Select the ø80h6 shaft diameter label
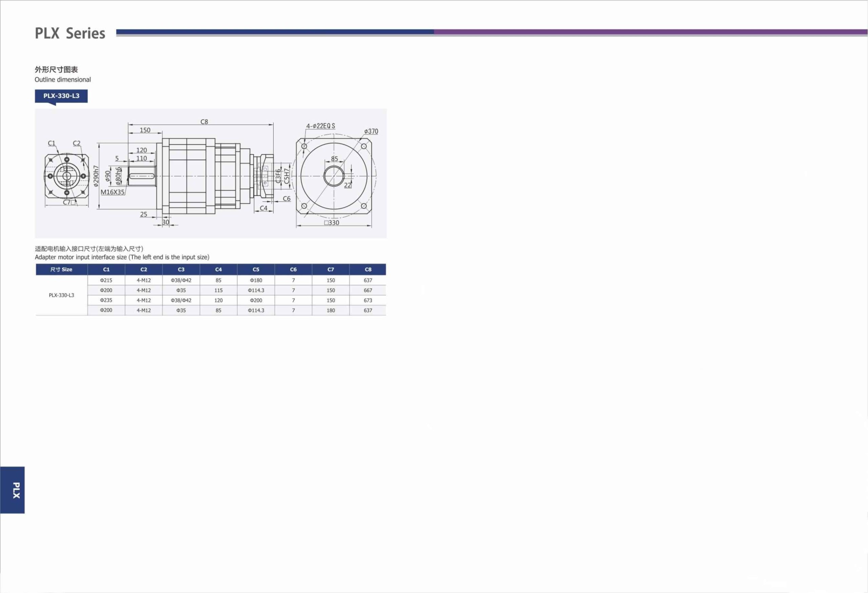 (x=118, y=176)
